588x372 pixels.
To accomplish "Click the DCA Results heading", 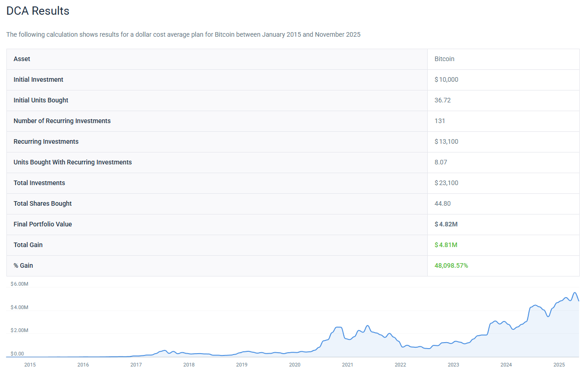I will click(x=38, y=11).
